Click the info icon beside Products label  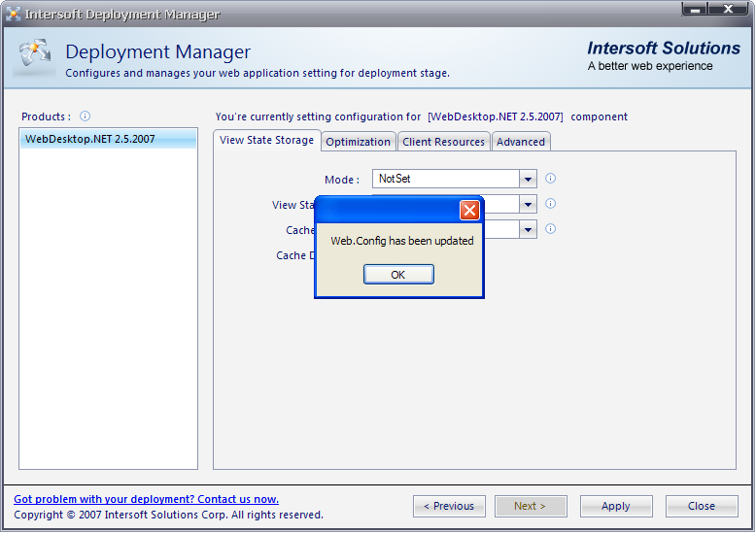85,117
